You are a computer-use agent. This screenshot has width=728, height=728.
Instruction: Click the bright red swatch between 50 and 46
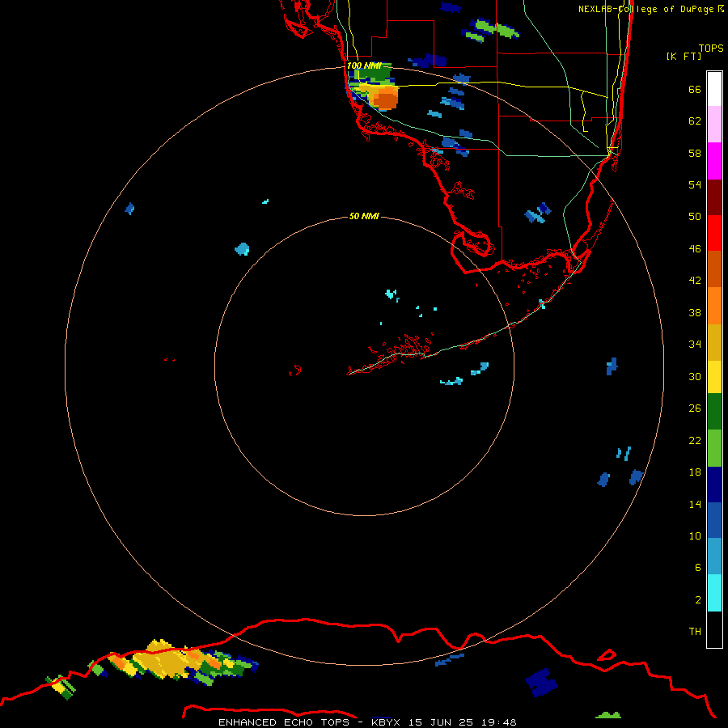click(714, 233)
